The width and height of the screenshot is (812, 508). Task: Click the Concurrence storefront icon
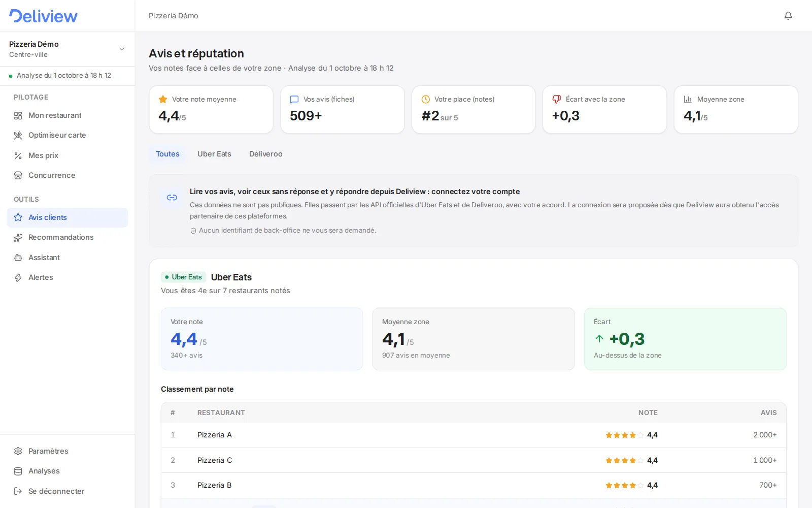coord(18,176)
